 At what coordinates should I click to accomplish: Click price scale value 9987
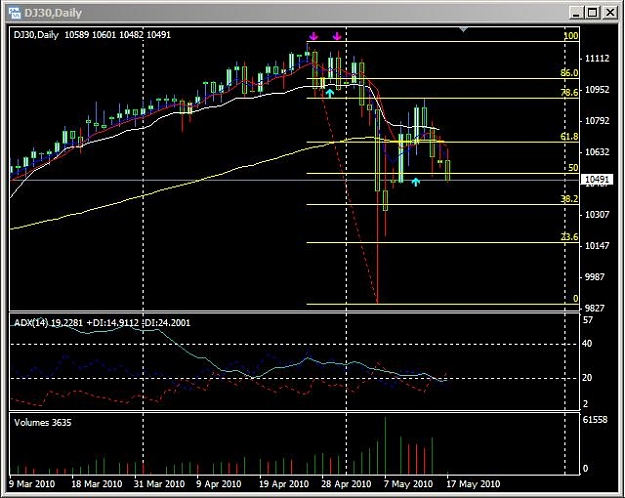597,277
